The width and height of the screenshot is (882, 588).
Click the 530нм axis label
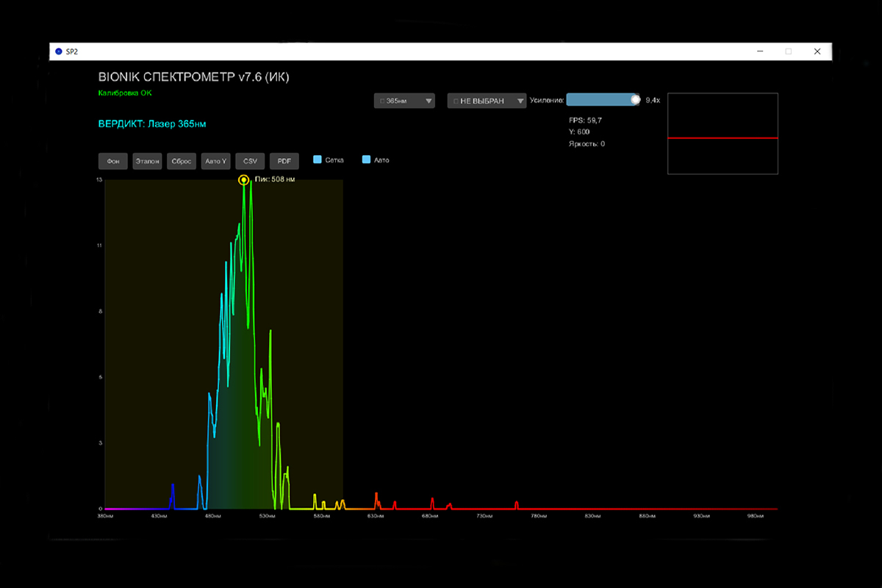pos(267,517)
